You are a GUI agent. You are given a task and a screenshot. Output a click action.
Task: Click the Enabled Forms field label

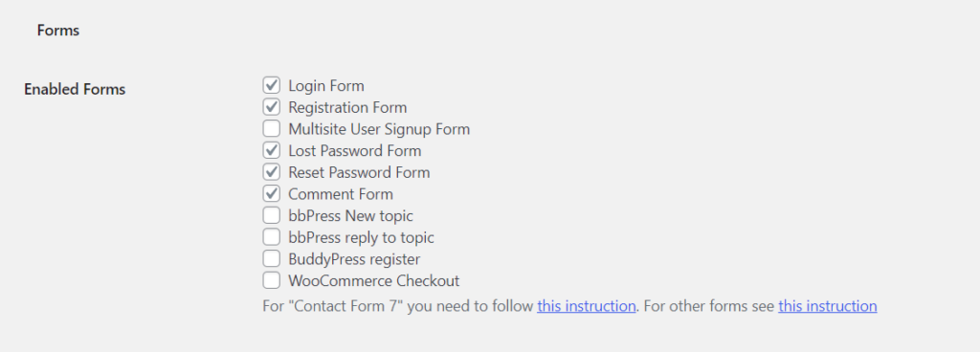[x=75, y=89]
